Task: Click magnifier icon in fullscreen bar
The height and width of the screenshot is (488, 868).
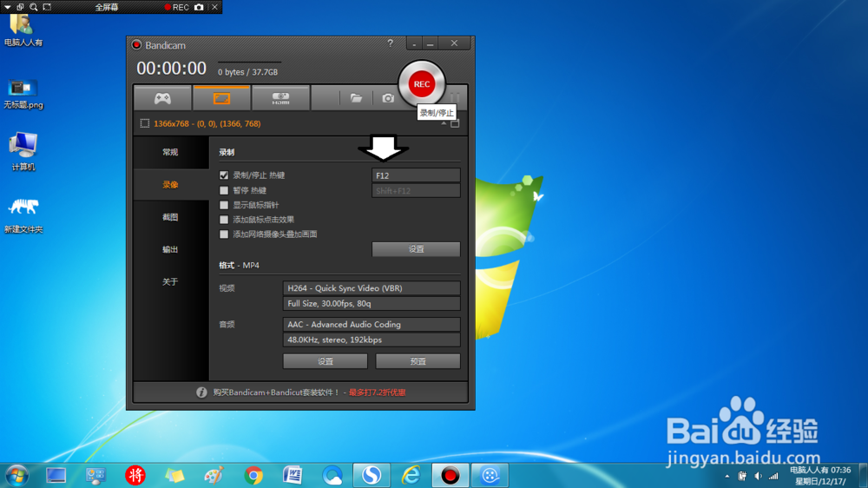Action: (34, 7)
